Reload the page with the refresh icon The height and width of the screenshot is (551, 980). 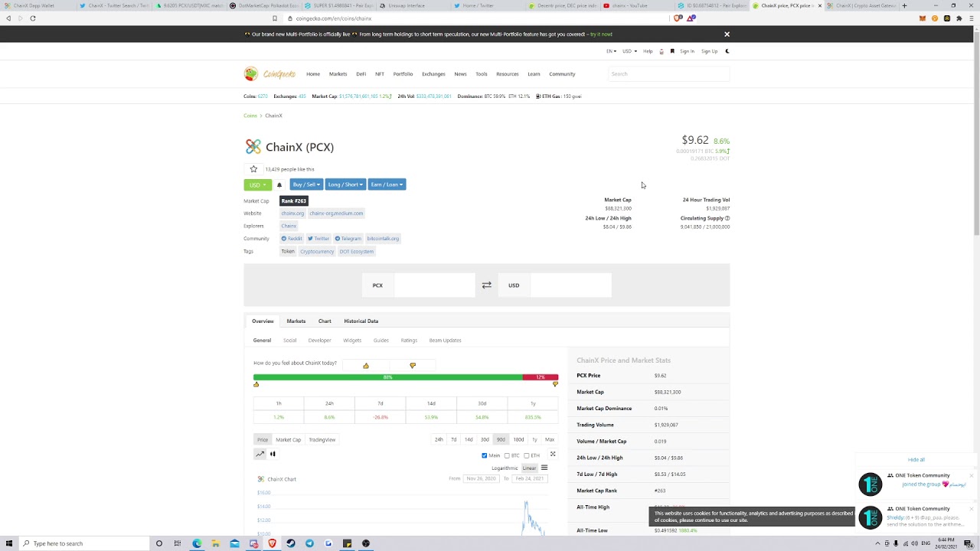(33, 18)
